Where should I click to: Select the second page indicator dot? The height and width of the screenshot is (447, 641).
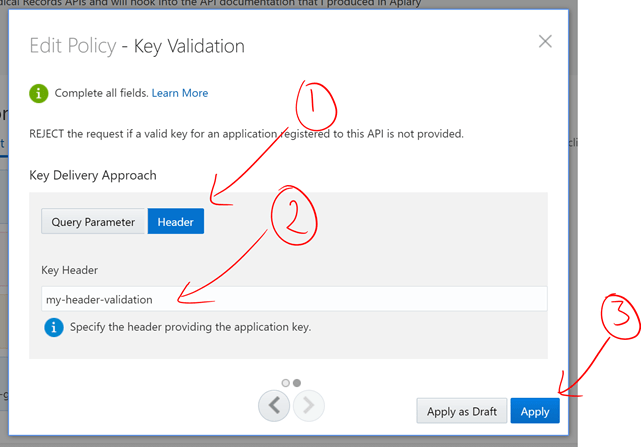tap(297, 383)
